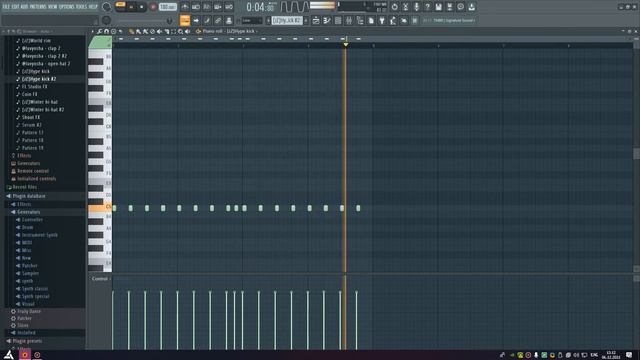Select [IZ]World rim in browser
Image resolution: width=640 pixels, height=360 pixels.
(36, 41)
